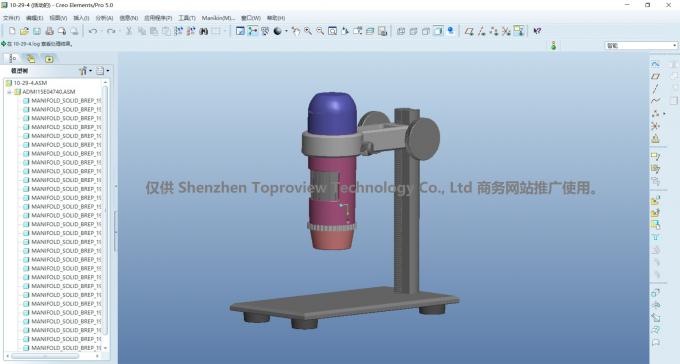Image resolution: width=680 pixels, height=364 pixels.
Task: Open the View menu
Action: (x=58, y=18)
